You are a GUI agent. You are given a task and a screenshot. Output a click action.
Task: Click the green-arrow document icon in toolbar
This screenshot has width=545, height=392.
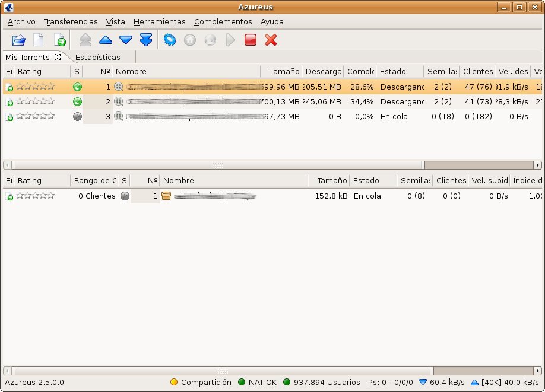click(60, 40)
